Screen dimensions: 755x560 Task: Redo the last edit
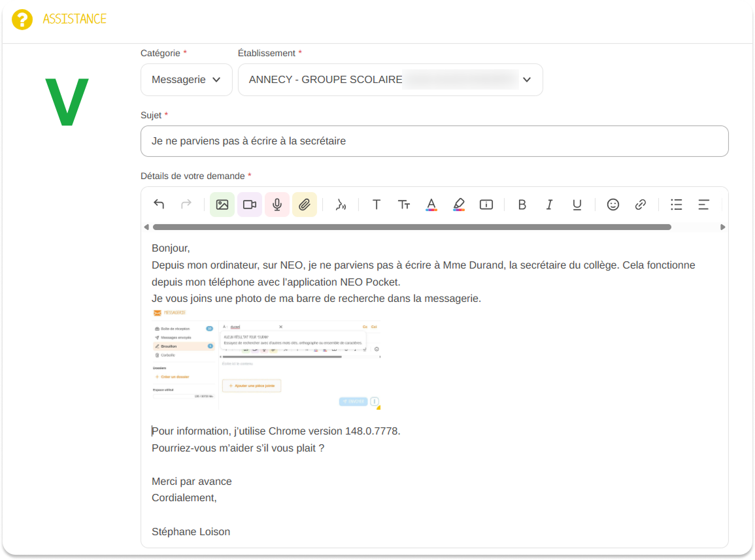186,205
